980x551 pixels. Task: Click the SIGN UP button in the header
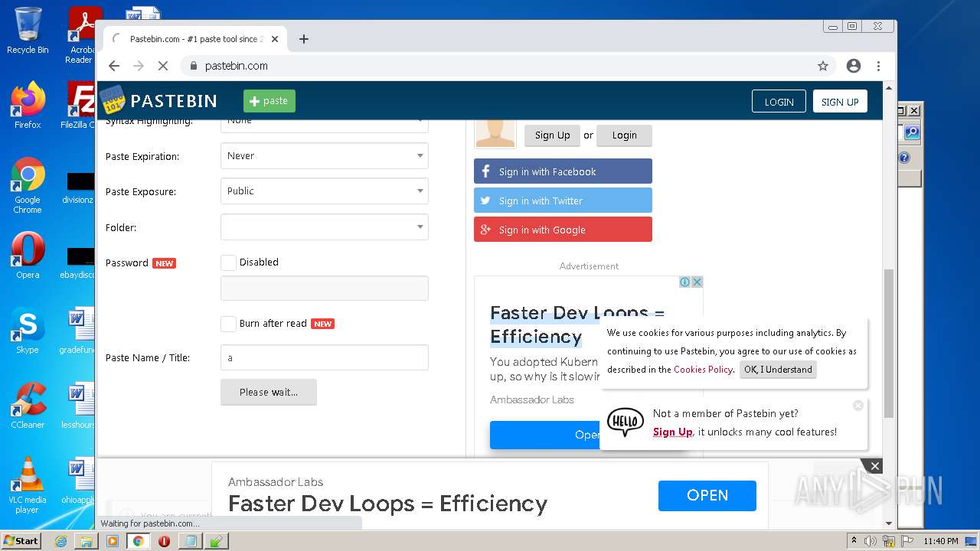coord(840,102)
